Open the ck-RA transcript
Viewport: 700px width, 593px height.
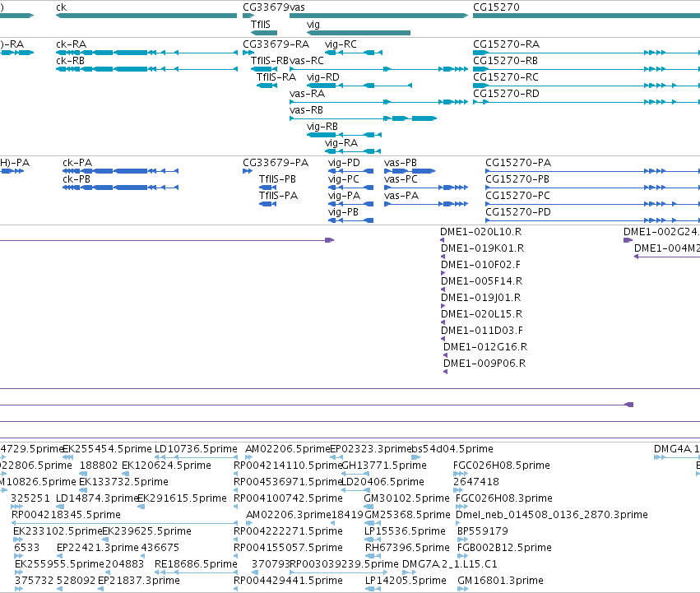pos(71,44)
